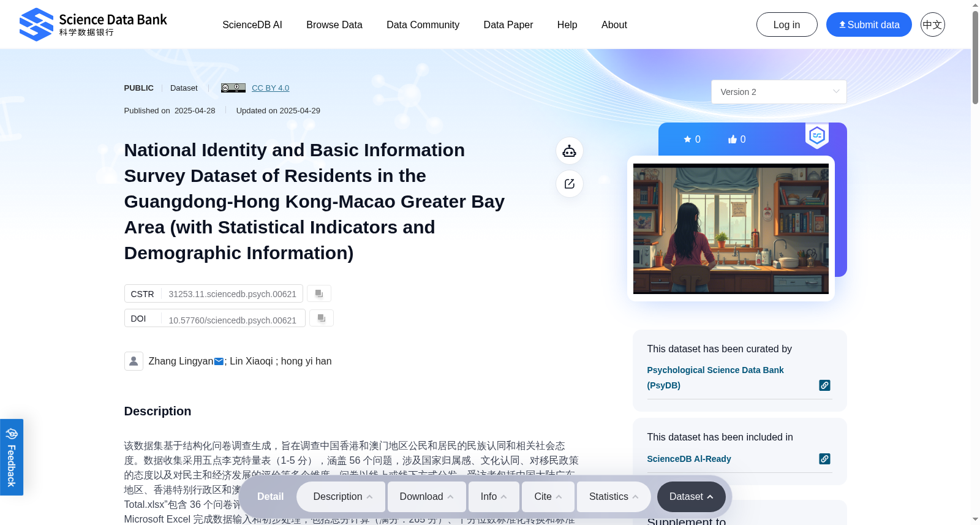Click the Science Data Bank logo

point(93,25)
